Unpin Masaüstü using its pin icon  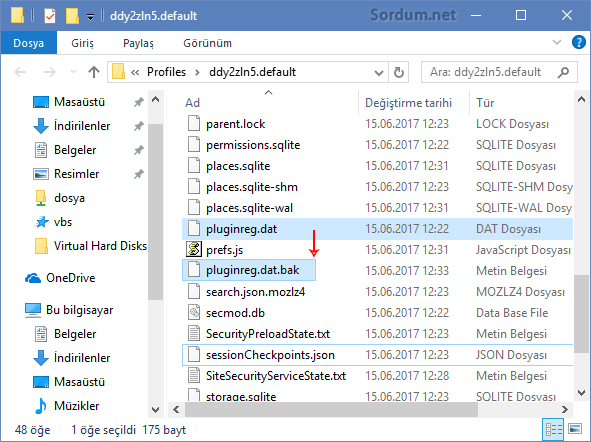139,102
